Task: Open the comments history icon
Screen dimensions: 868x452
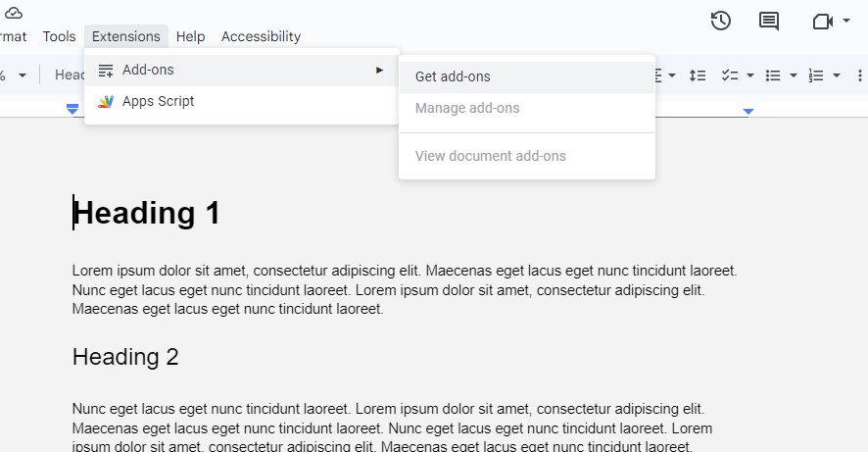Action: point(768,21)
